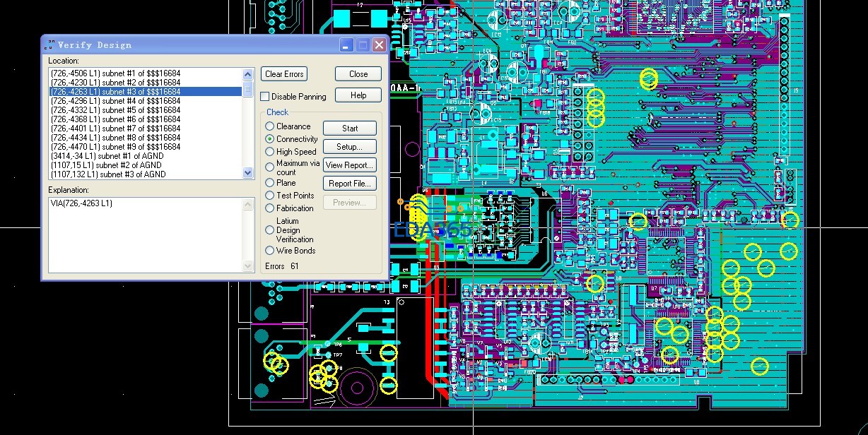Close Verify Design with the X button
This screenshot has height=435, width=868.
point(379,45)
